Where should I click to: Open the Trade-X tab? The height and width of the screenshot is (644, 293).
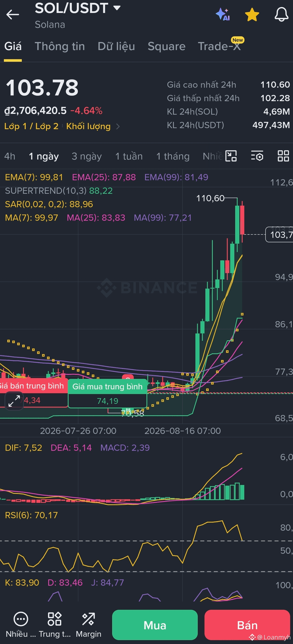click(220, 46)
